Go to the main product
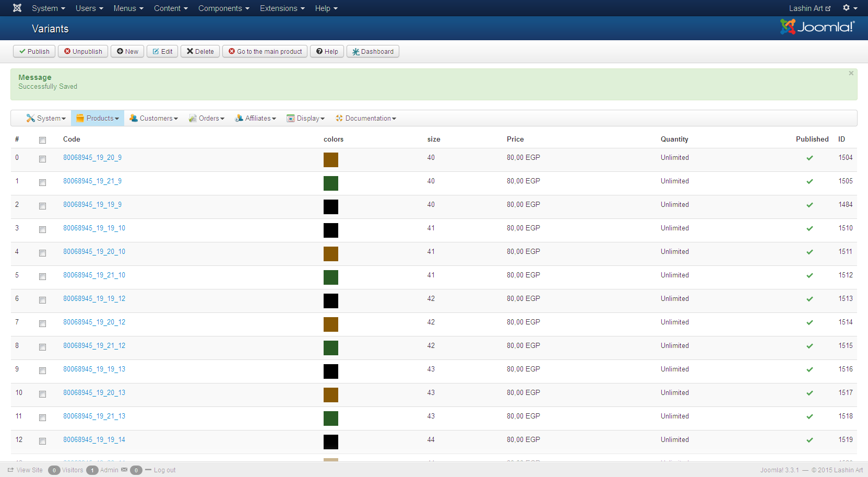The height and width of the screenshot is (477, 868). point(265,51)
